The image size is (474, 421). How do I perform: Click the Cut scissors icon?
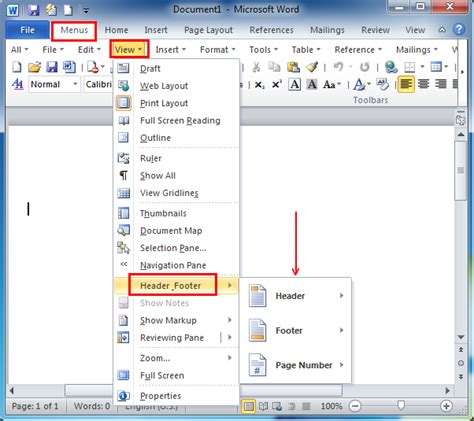tap(256, 67)
